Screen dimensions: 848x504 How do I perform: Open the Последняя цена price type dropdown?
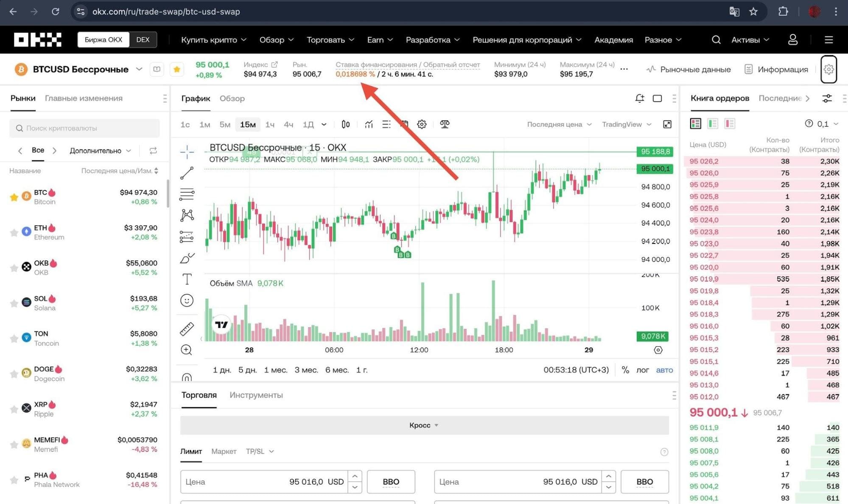click(559, 124)
